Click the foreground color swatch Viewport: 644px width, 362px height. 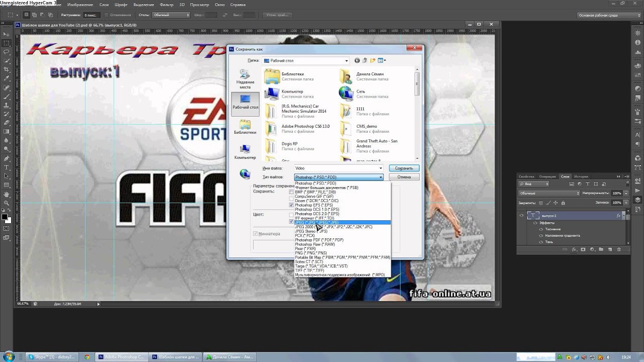(5, 217)
